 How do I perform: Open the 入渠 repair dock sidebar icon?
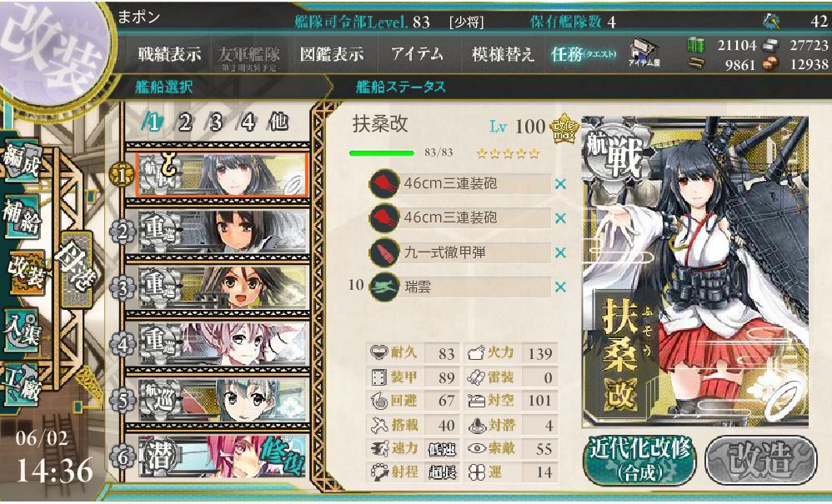point(22,330)
